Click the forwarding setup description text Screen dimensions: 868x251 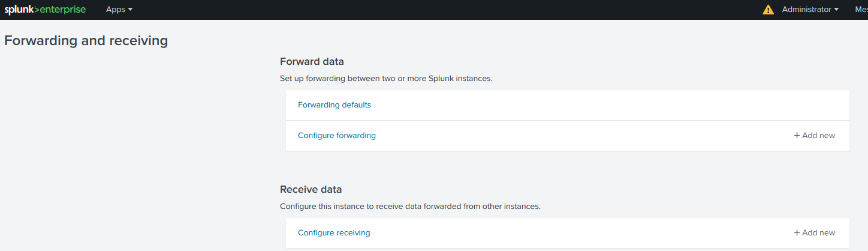coord(386,79)
